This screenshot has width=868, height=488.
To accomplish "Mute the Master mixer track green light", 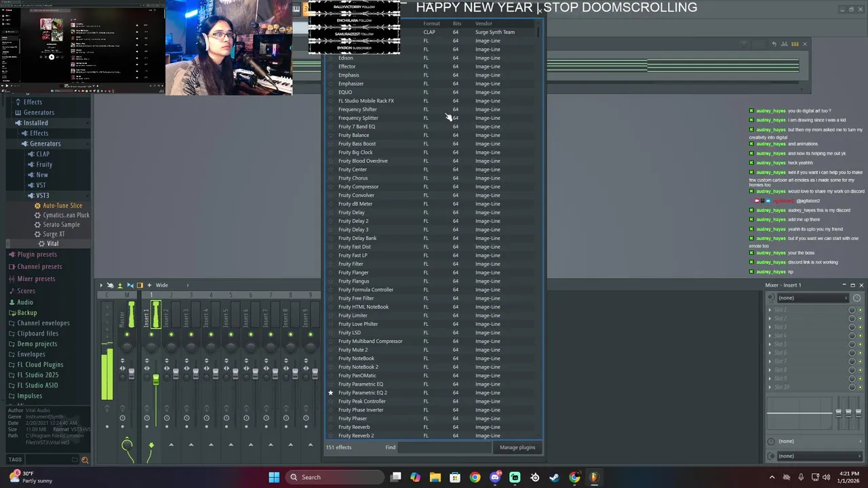I will [x=126, y=334].
